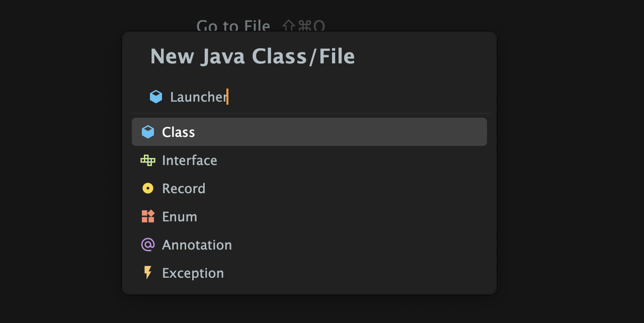Click the Exception lightning bolt icon

147,273
